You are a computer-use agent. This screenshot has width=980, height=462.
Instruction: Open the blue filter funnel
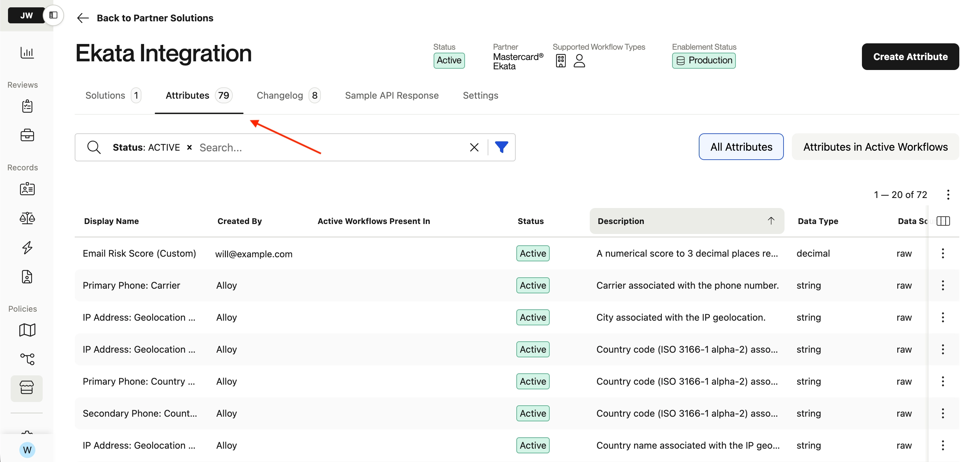(501, 147)
